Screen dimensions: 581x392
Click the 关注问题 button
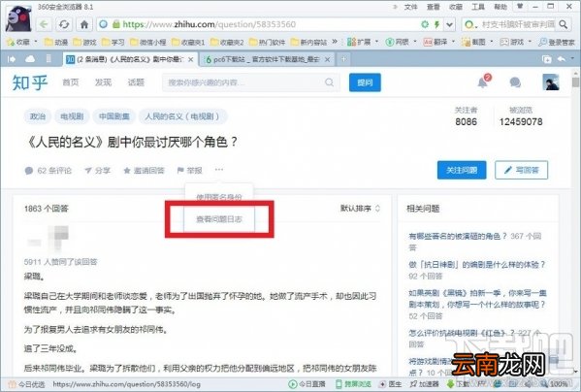click(462, 170)
